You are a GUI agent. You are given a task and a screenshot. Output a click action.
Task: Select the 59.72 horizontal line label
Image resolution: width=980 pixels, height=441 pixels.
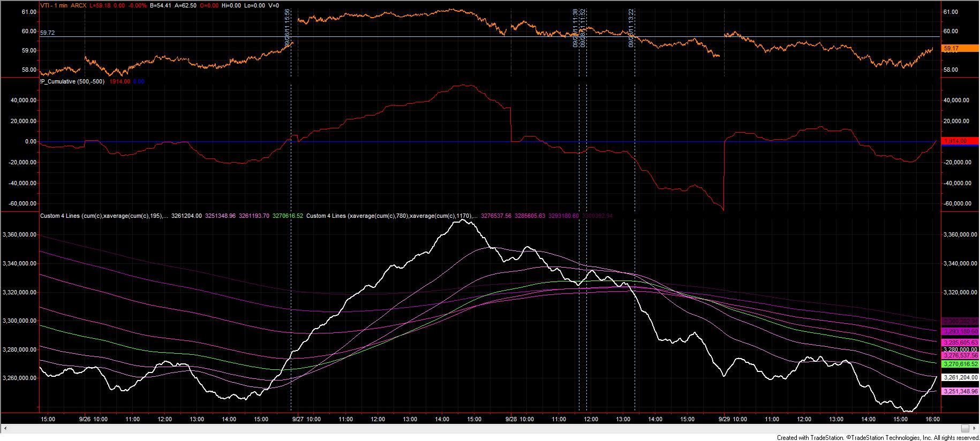tap(47, 33)
